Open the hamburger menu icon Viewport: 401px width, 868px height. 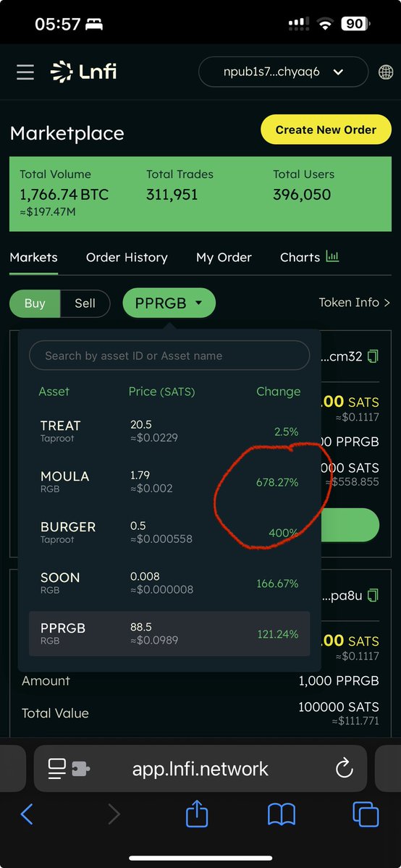point(25,72)
